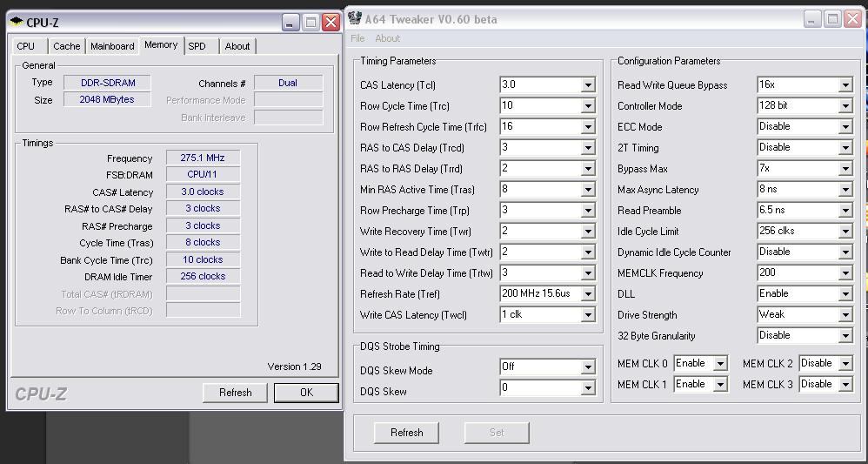Select the Memory tab in CPU-Z
This screenshot has height=464, width=868.
(x=161, y=45)
